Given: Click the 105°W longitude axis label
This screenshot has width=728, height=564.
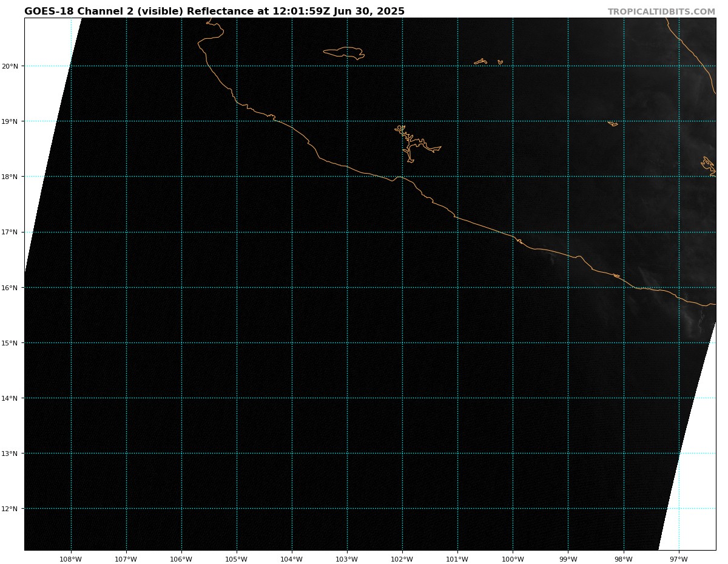Looking at the screenshot, I should [237, 559].
